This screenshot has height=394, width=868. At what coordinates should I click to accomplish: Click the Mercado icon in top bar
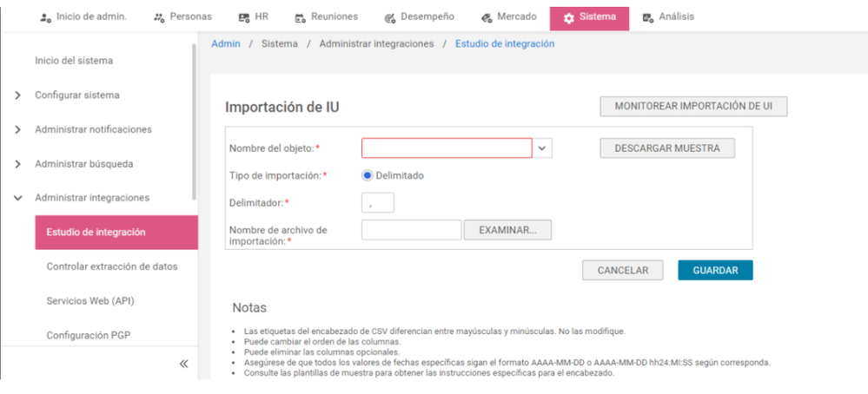tap(487, 17)
